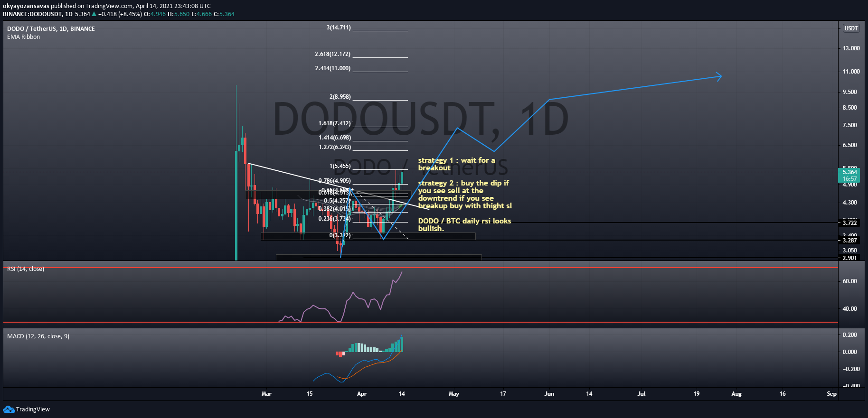This screenshot has height=418, width=868.
Task: Click the 3.287 horizontal line price label
Action: pyautogui.click(x=849, y=241)
